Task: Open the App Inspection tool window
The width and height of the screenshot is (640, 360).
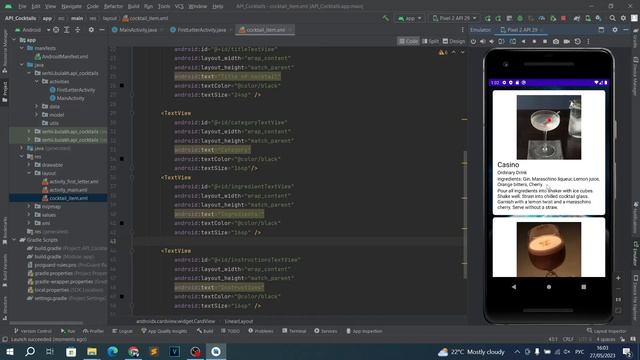Action: click(x=364, y=331)
